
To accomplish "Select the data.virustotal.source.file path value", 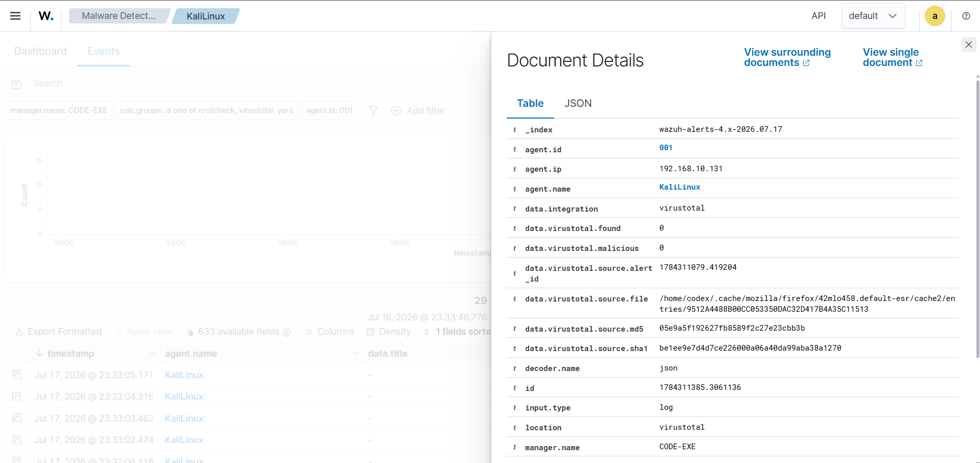I will point(807,304).
